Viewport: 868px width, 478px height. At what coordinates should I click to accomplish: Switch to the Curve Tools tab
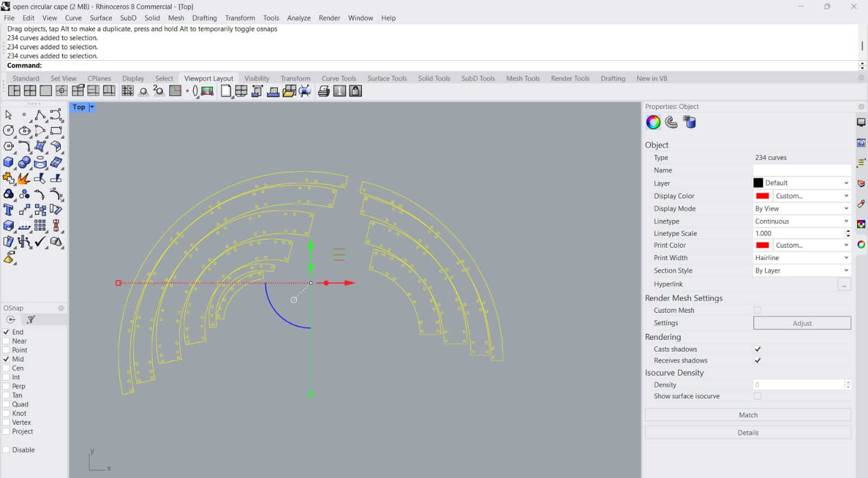[339, 79]
